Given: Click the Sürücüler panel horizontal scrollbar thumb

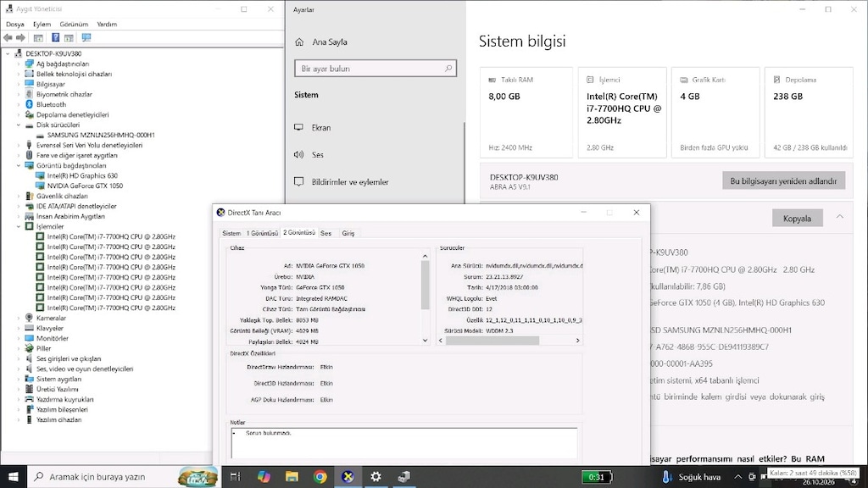Looking at the screenshot, I should pos(492,341).
